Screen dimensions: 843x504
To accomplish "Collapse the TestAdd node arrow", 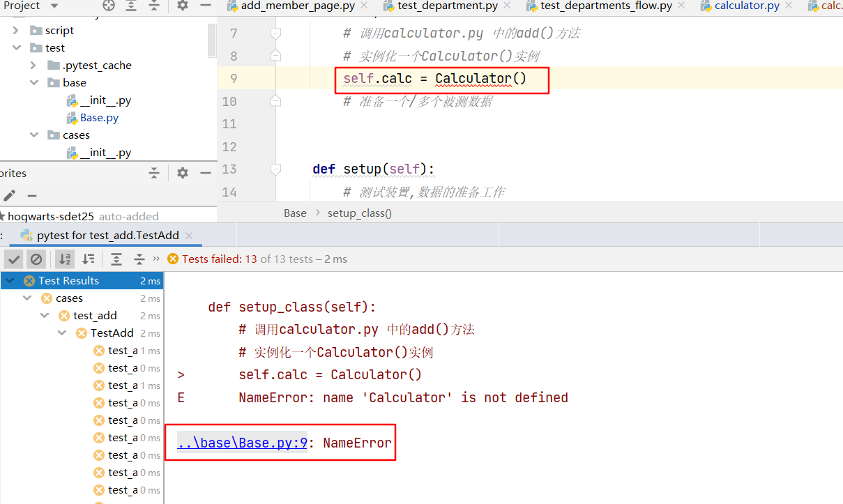I will [62, 333].
